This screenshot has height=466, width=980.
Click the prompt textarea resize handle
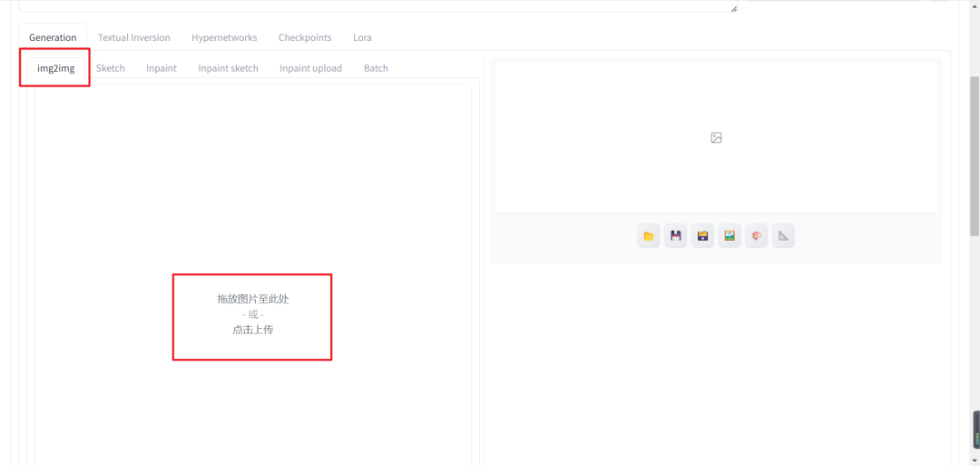734,9
